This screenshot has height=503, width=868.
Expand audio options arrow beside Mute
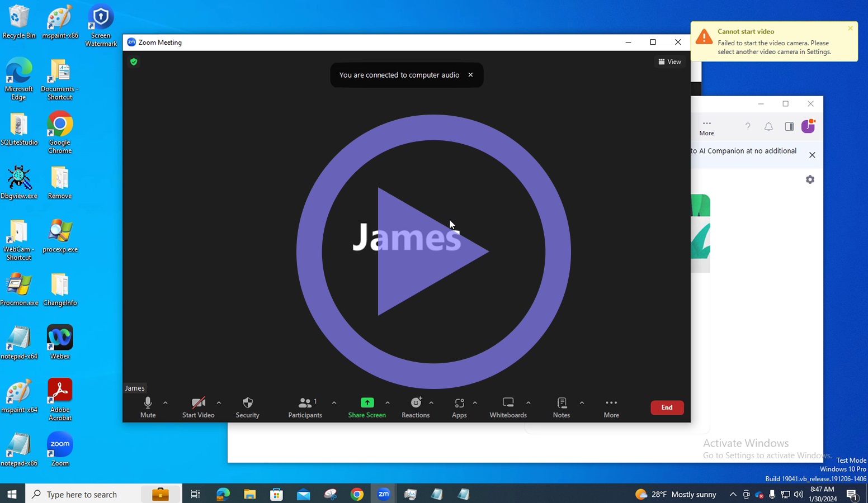[166, 402]
